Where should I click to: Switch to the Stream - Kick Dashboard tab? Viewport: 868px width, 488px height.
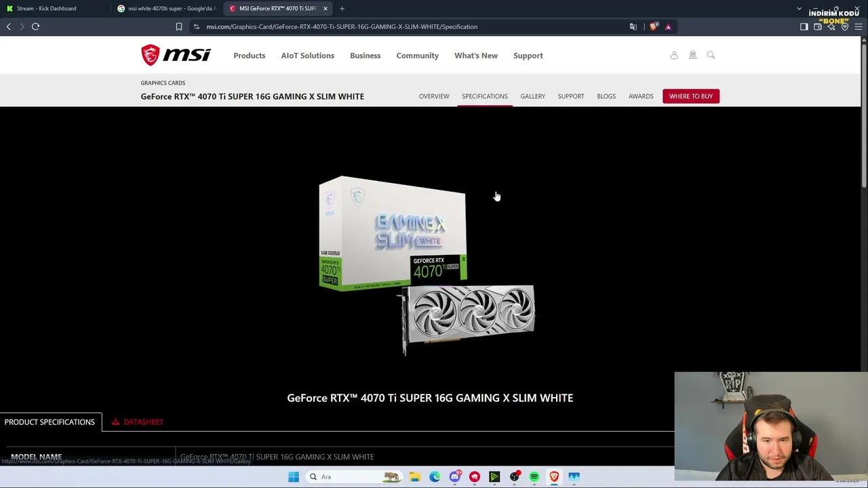56,8
